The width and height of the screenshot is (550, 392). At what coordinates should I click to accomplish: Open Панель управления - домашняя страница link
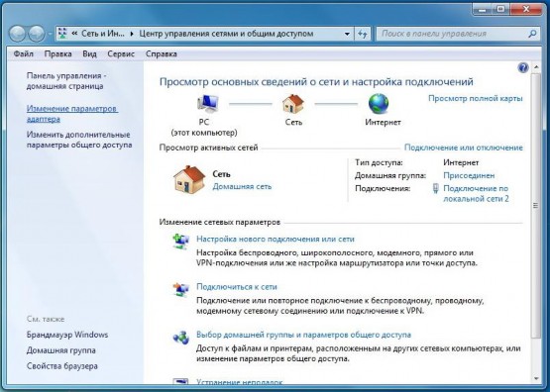click(66, 81)
